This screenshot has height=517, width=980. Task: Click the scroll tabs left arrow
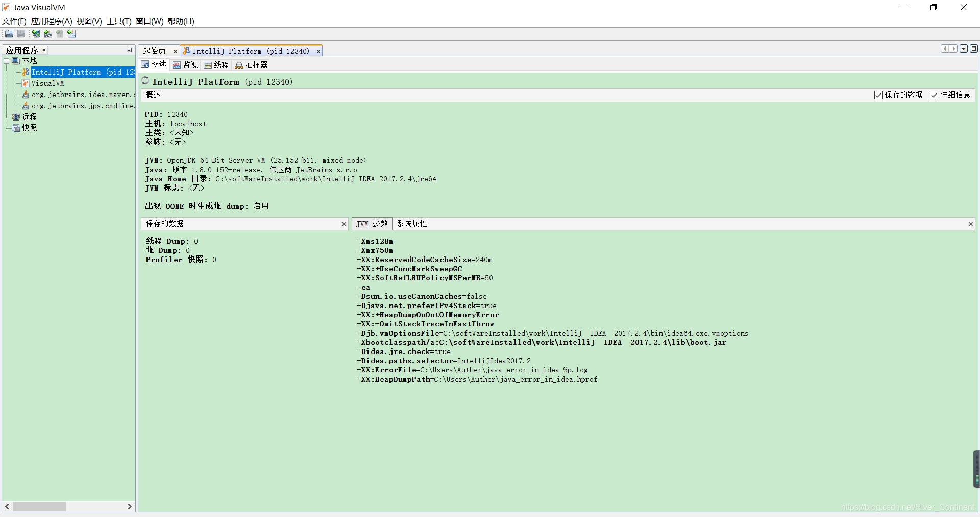point(945,49)
